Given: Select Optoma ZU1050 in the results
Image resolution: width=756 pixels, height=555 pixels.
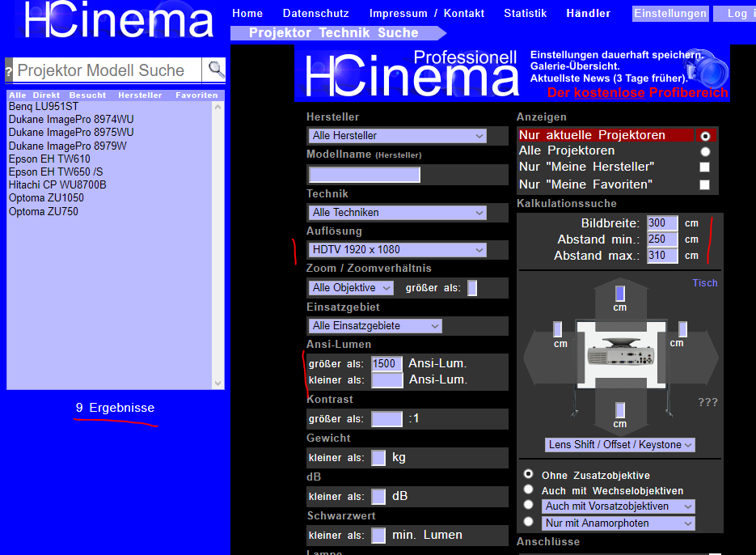Looking at the screenshot, I should (46, 198).
